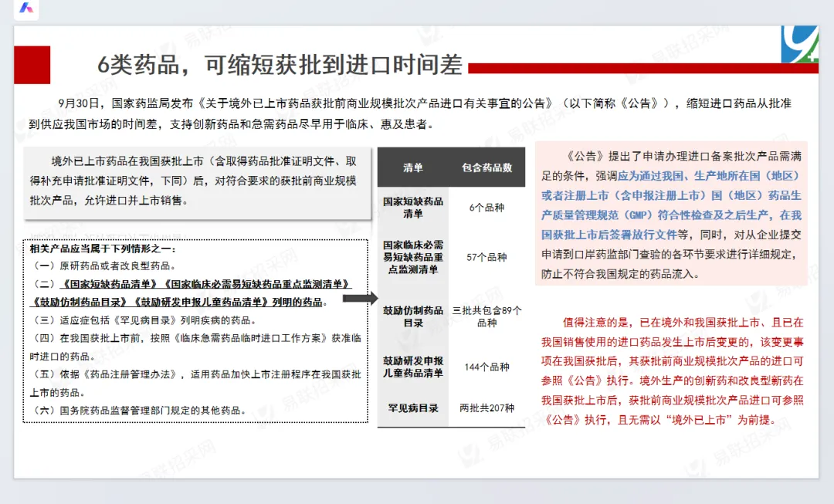Click underlined item (二) listing '《国家短缺药品清单》'
This screenshot has height=504, width=834.
pos(191,293)
